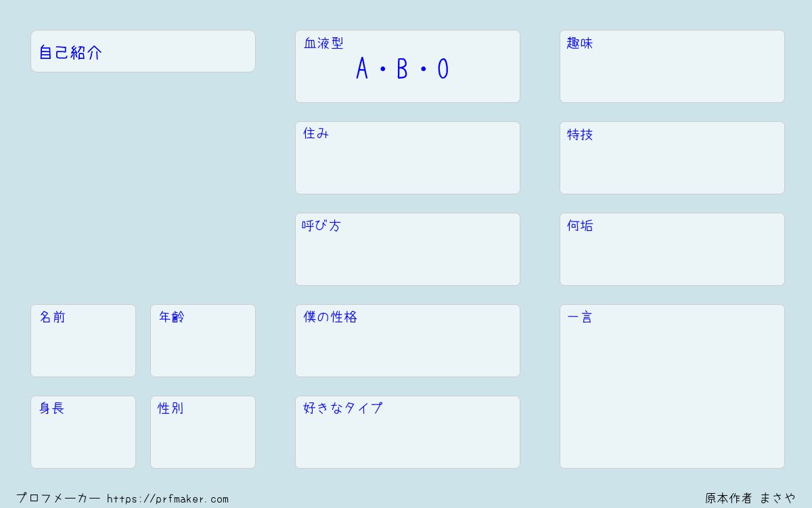
Task: Click the 好きなタイプ box
Action: [x=407, y=432]
